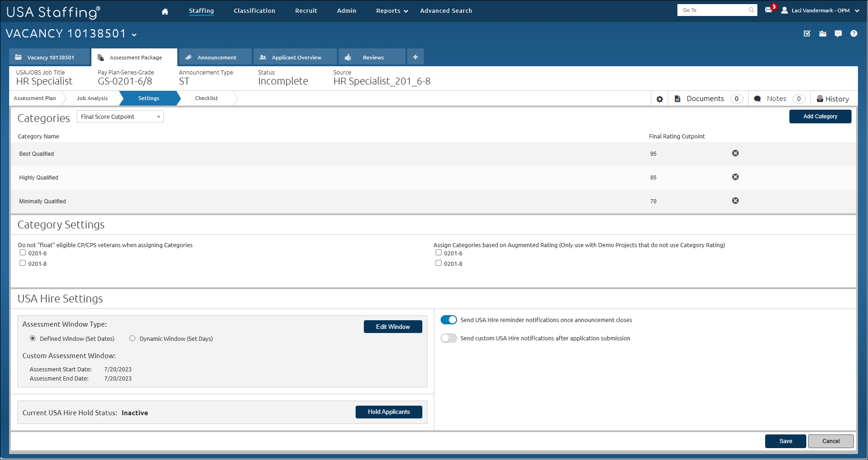Delete the Minimally Qualified category row
The image size is (868, 460).
[735, 201]
